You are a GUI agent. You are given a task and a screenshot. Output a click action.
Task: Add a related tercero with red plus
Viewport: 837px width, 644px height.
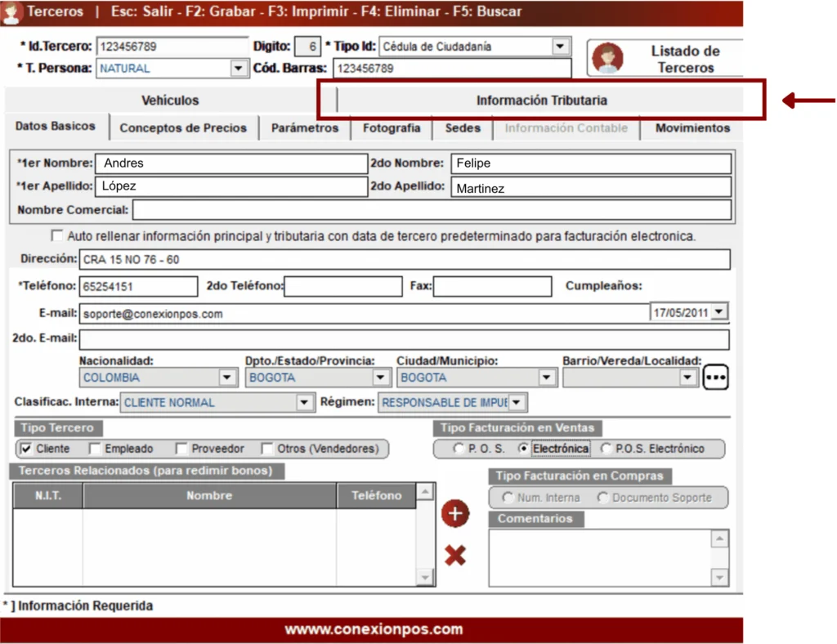tap(455, 513)
